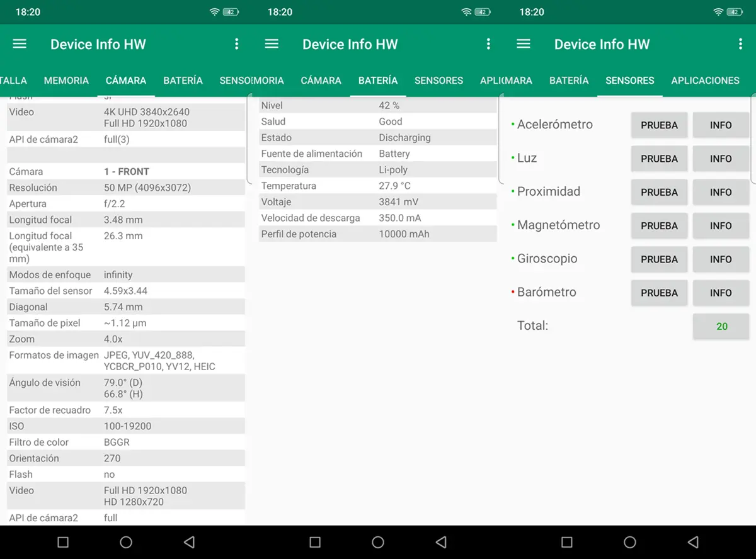The height and width of the screenshot is (559, 756).
Task: Open INFO for Magnetómetro
Action: coord(721,225)
